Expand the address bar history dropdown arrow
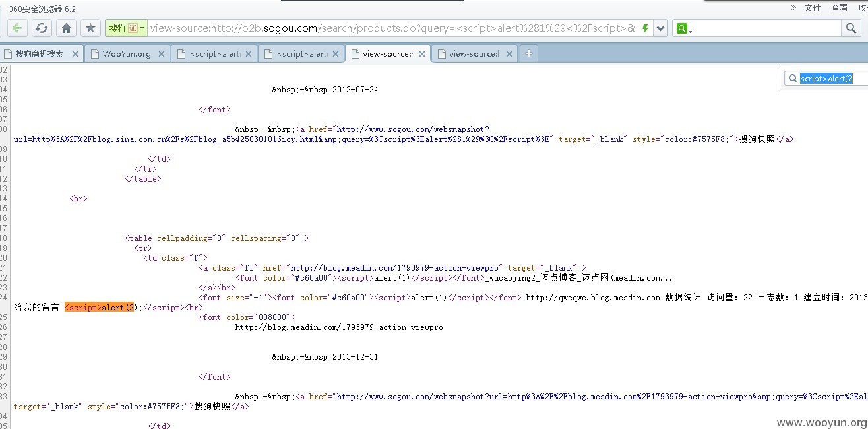 tap(661, 28)
